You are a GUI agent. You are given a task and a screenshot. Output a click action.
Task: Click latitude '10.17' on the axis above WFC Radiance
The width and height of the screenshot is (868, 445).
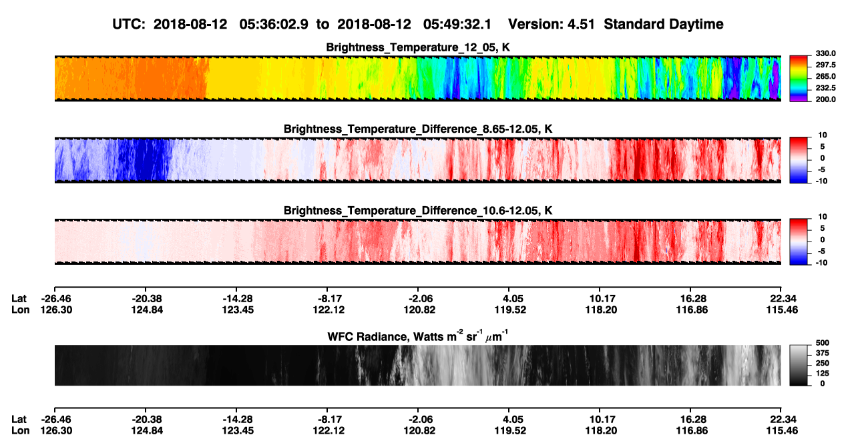[600, 298]
